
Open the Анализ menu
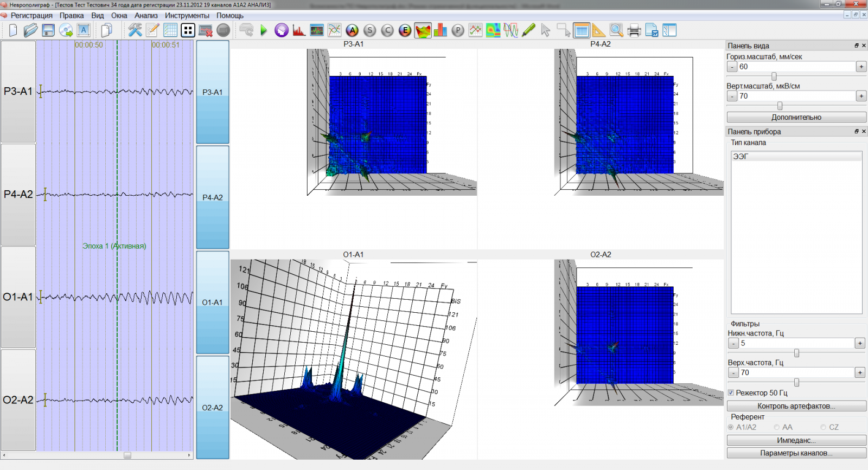point(146,16)
